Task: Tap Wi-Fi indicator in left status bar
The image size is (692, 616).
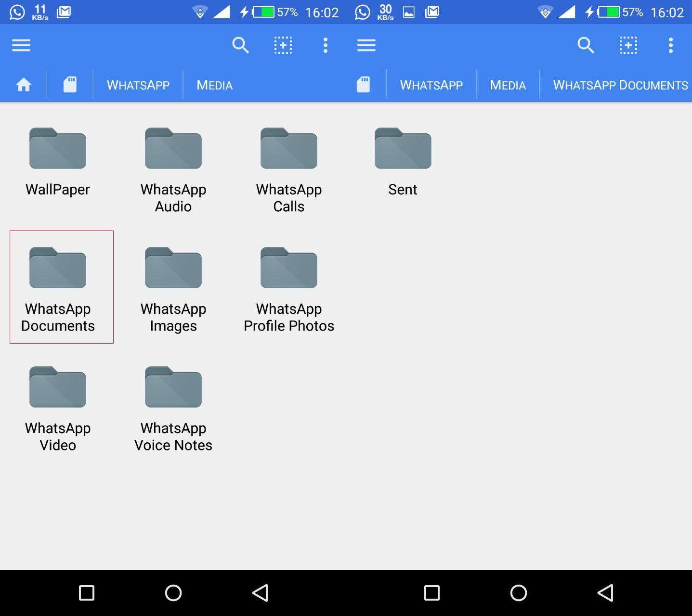Action: (200, 13)
